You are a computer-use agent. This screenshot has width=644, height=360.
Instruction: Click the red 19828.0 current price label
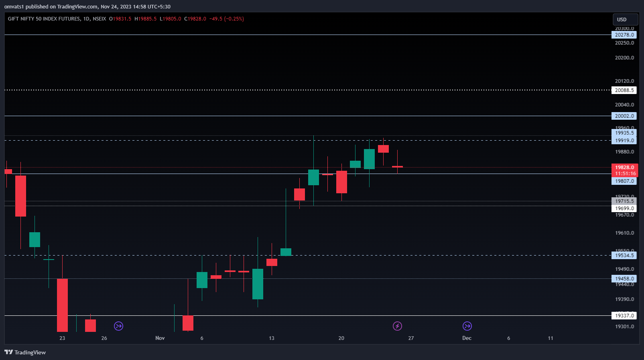625,168
